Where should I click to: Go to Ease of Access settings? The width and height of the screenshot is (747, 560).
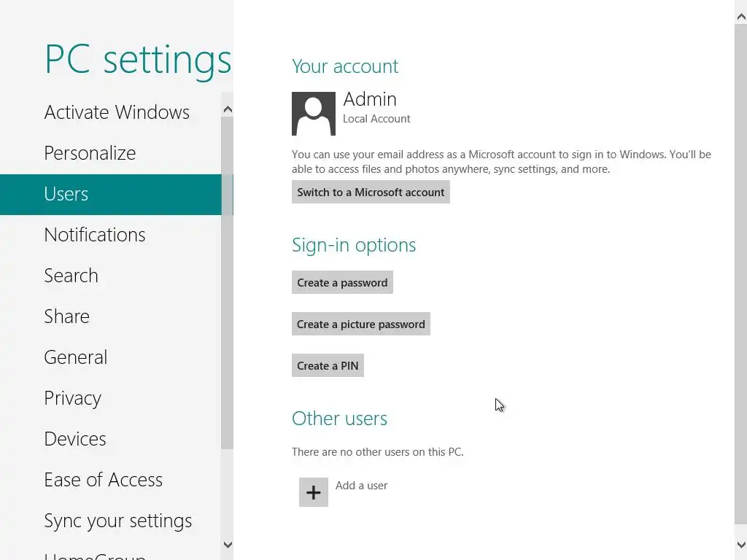pos(104,480)
